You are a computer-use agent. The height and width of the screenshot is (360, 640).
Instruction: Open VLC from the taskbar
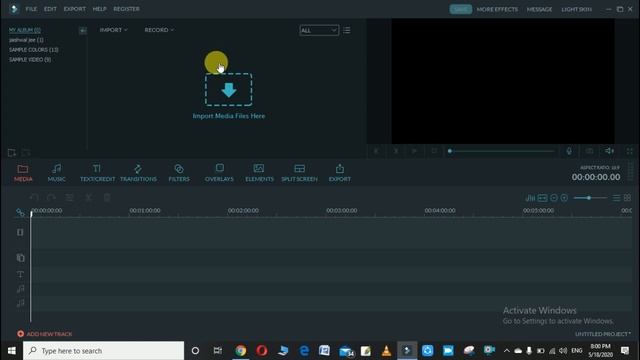[x=386, y=351]
